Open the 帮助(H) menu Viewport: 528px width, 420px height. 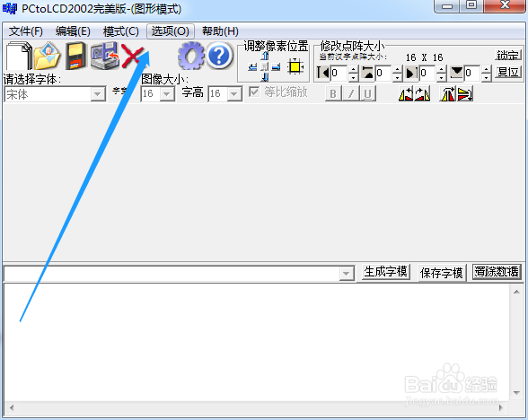(220, 31)
